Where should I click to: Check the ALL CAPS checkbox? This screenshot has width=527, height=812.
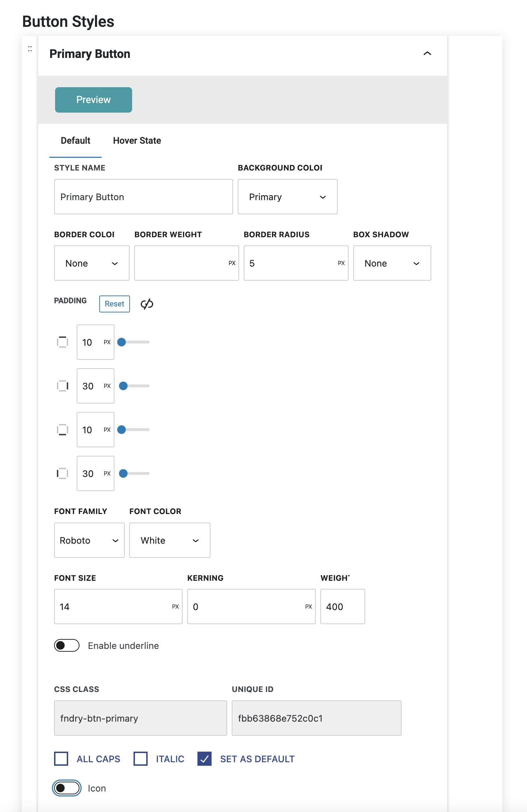coord(61,758)
